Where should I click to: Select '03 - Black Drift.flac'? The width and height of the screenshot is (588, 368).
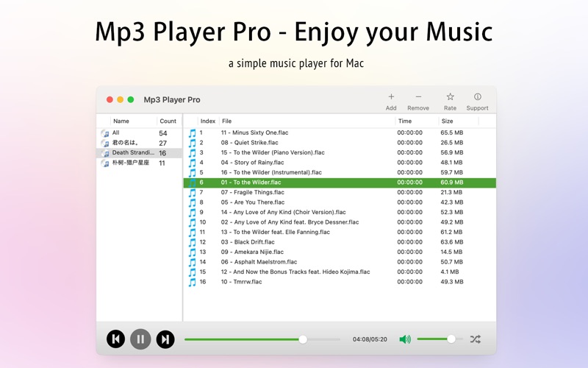point(248,242)
